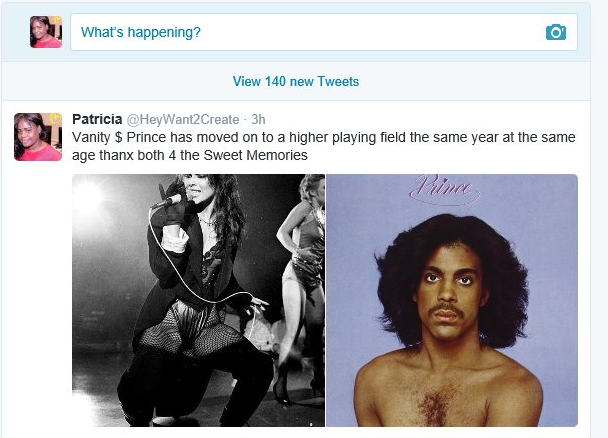Click the stage spotlight in concert photo

pos(88,198)
